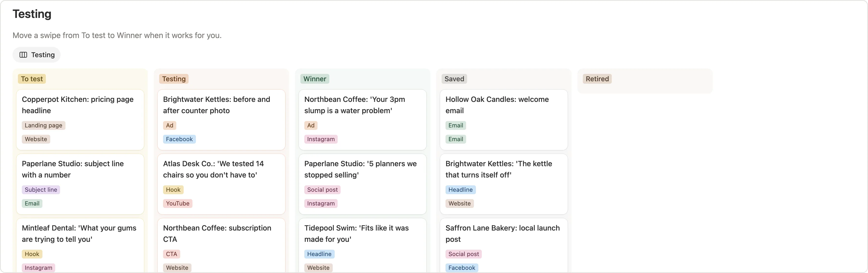
Task: Click the CTA tag
Action: (x=171, y=254)
